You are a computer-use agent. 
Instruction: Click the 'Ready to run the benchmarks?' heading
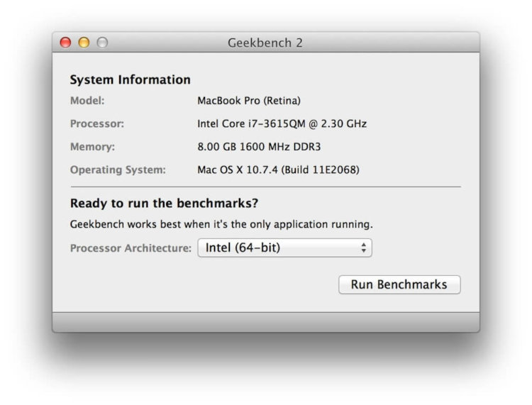165,203
